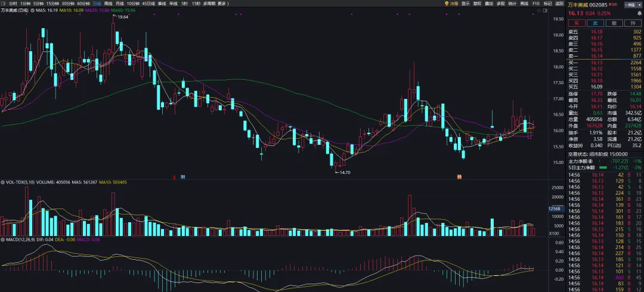This screenshot has width=644, height=292.
Task: Click the R500 tag by the stock code
Action: 613,5
